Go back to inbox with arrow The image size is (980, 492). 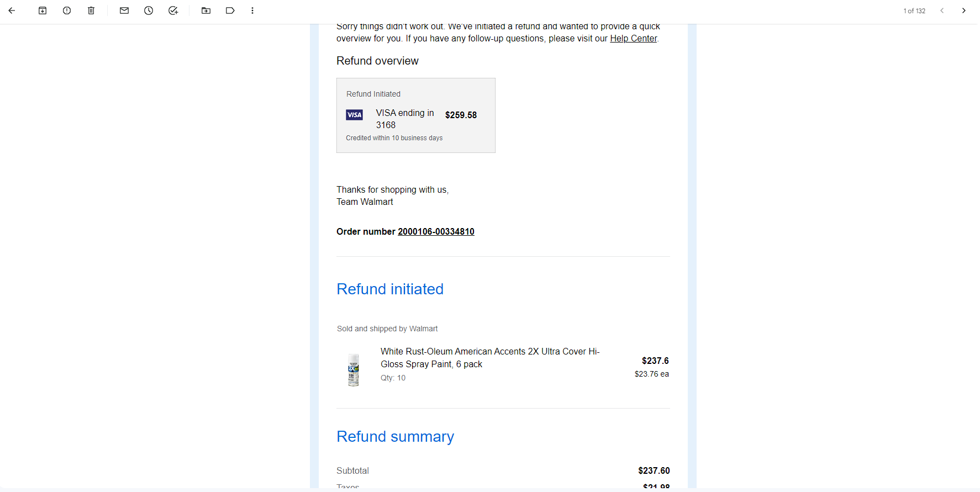click(12, 10)
